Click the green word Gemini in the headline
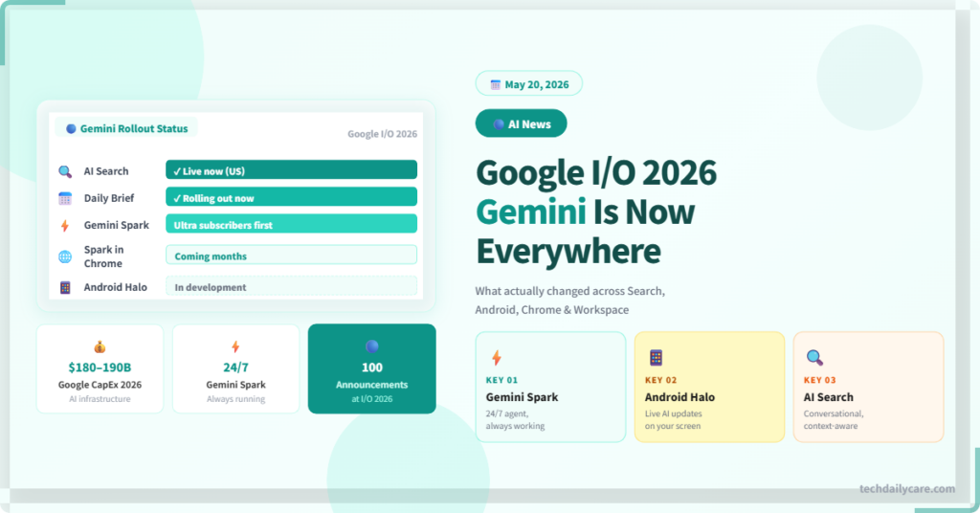This screenshot has height=513, width=980. (531, 212)
